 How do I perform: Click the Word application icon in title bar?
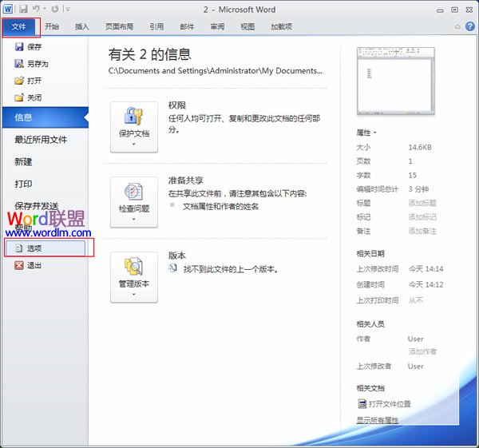pyautogui.click(x=8, y=9)
